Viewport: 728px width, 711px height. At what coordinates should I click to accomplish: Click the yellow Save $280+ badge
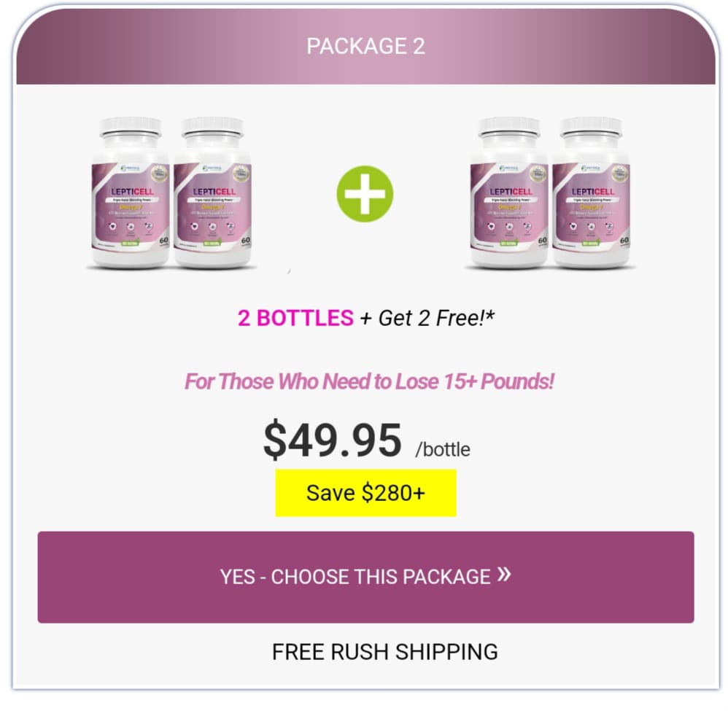click(x=366, y=492)
